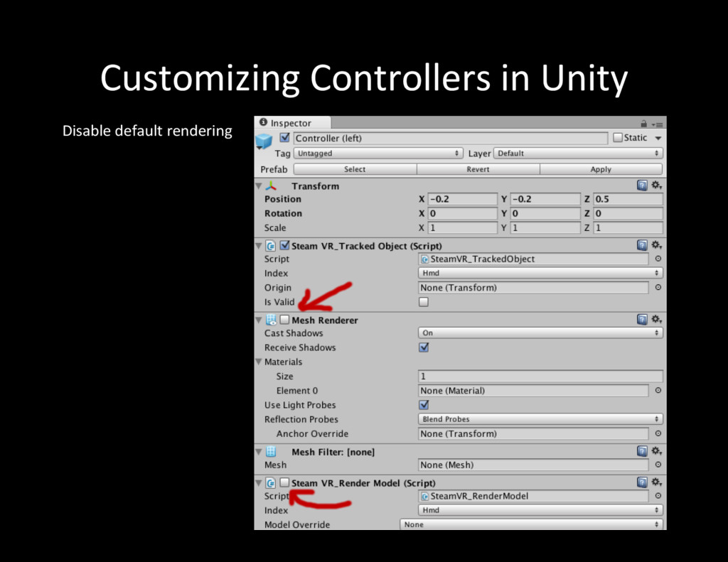Open the Layer dropdown showing Default
This screenshot has width=728, height=562.
point(578,153)
